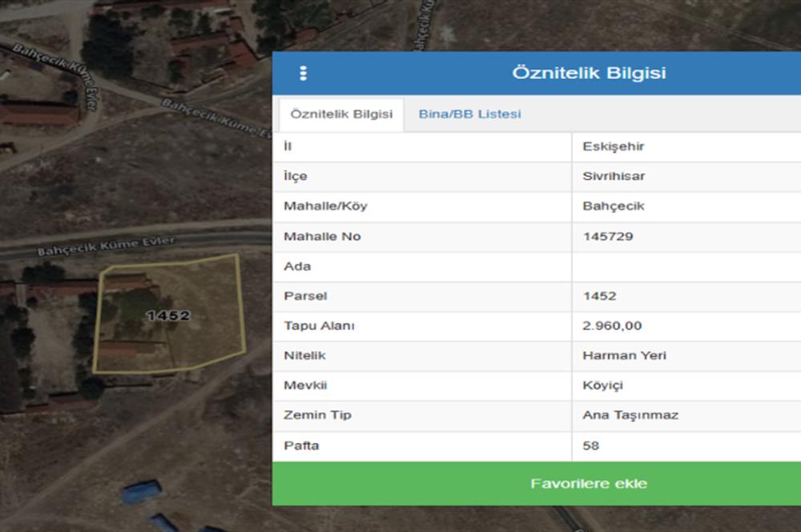The image size is (801, 532).
Task: Click the empty Ada value cell
Action: (x=686, y=266)
